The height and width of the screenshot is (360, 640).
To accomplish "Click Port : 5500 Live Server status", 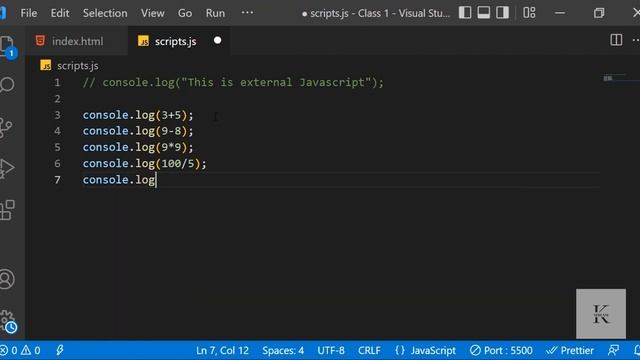I will (x=501, y=350).
